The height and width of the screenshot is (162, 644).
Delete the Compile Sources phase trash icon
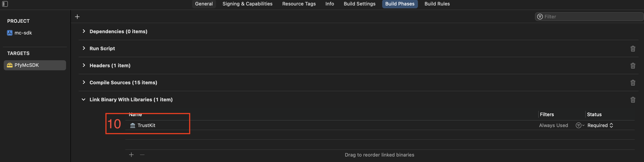[x=633, y=83]
